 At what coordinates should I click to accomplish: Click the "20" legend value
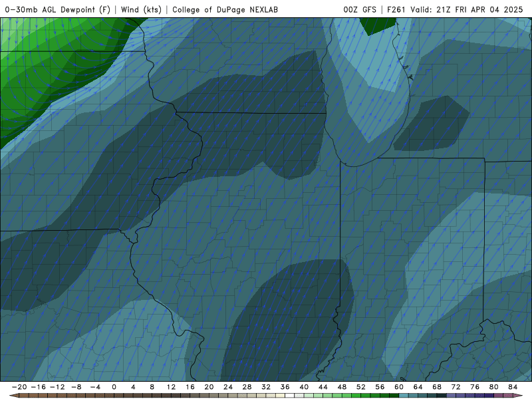(209, 387)
